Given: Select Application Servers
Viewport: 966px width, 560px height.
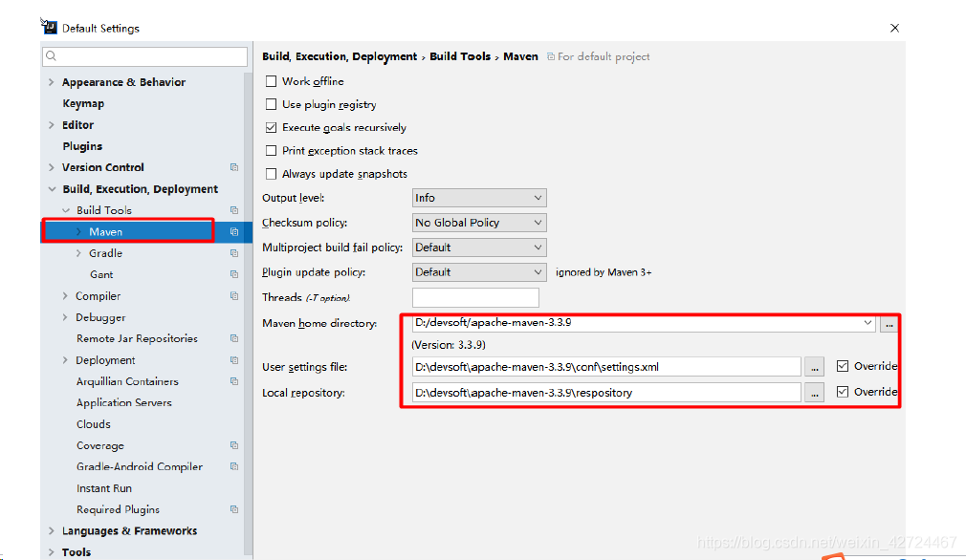Looking at the screenshot, I should pyautogui.click(x=123, y=402).
